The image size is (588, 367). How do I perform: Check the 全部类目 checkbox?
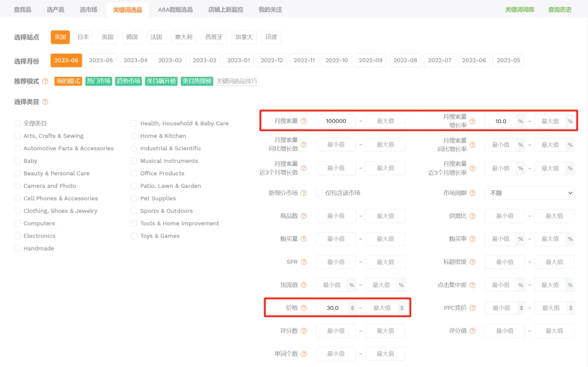tap(17, 124)
